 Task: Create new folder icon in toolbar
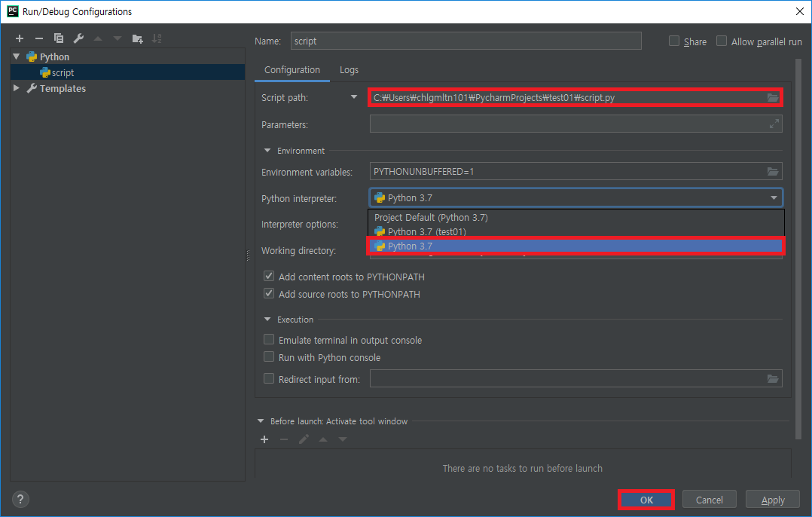point(137,38)
